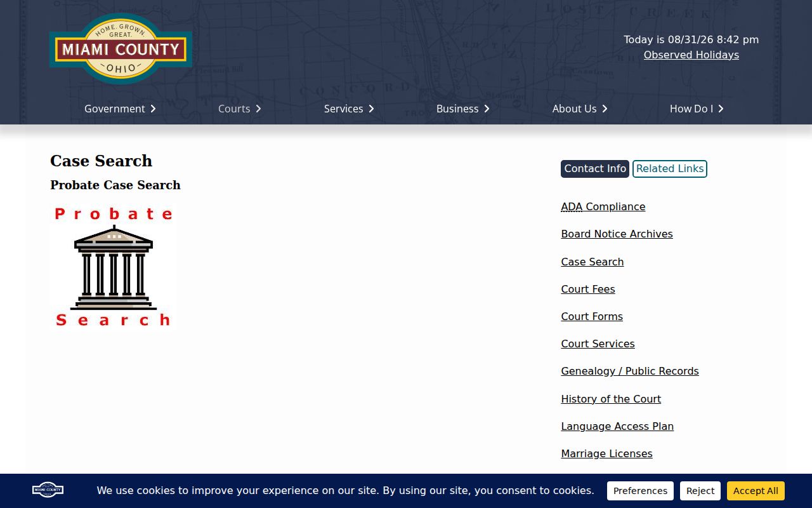
Task: Expand the Government menu chevron
Action: point(153,109)
